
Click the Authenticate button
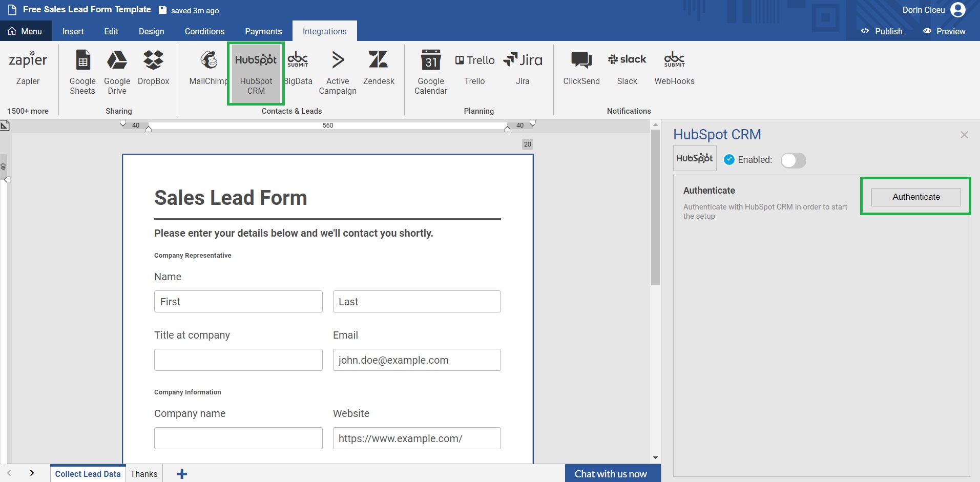coord(915,197)
